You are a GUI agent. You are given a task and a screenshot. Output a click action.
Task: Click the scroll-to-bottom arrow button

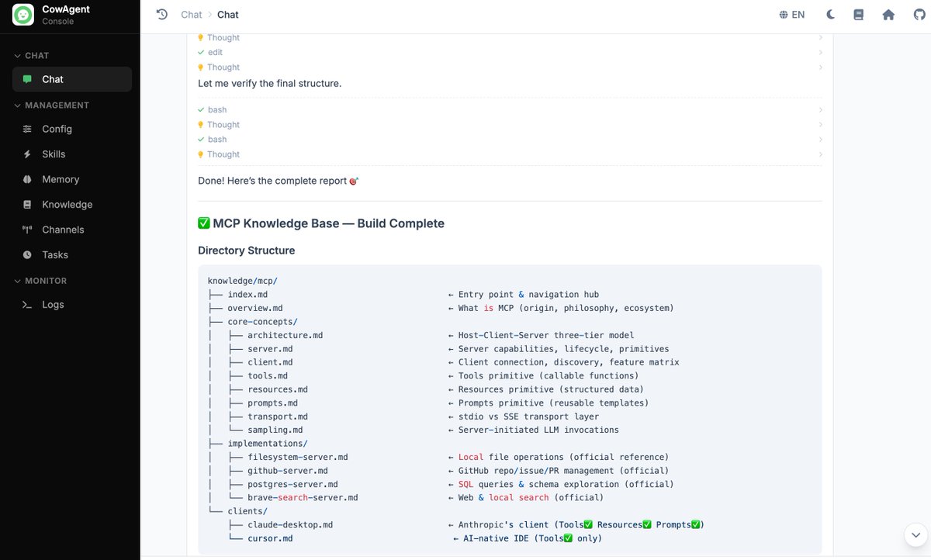[915, 534]
